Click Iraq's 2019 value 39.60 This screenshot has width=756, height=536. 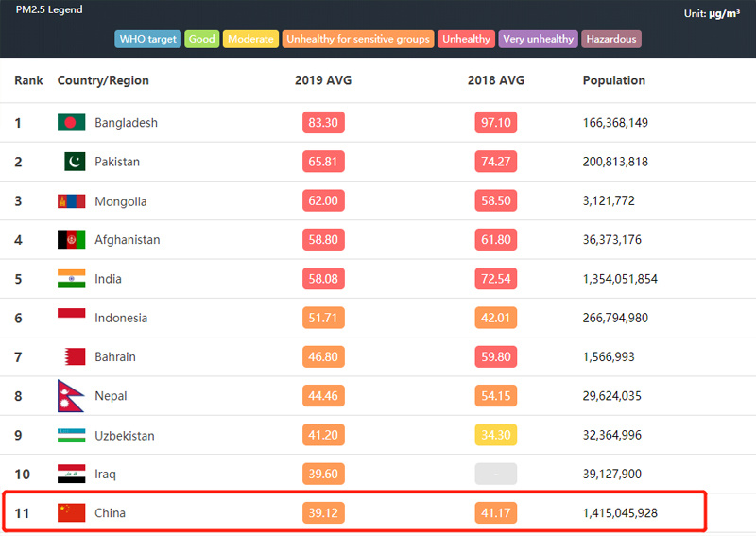323,474
